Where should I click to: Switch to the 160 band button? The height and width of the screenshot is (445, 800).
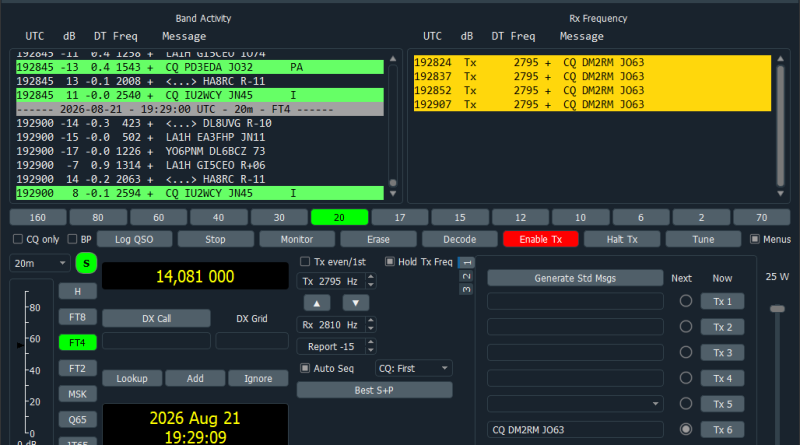pyautogui.click(x=38, y=217)
